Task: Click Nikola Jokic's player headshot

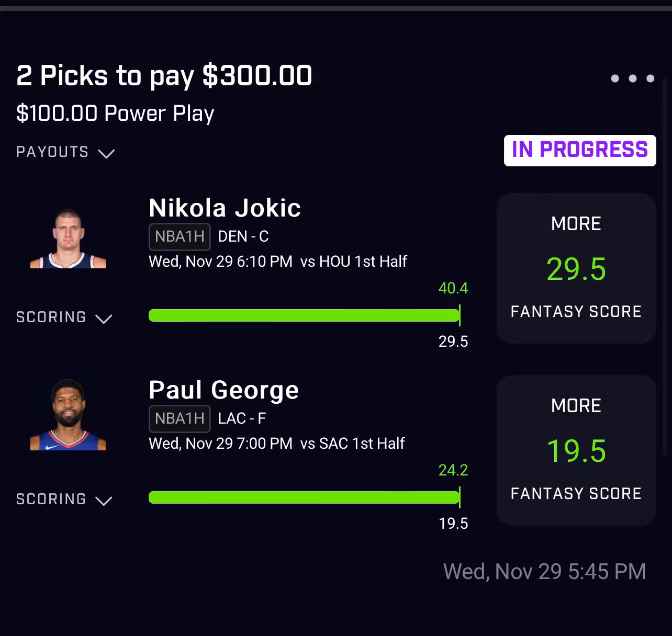Action: pos(68,238)
